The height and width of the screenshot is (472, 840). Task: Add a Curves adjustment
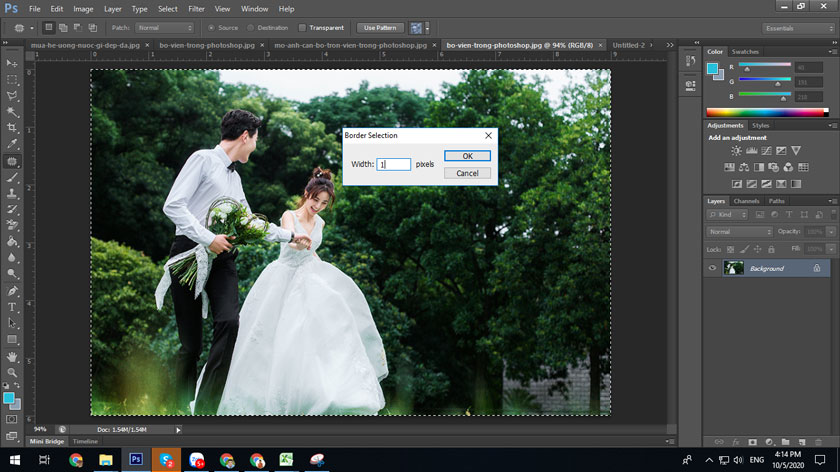pos(767,151)
